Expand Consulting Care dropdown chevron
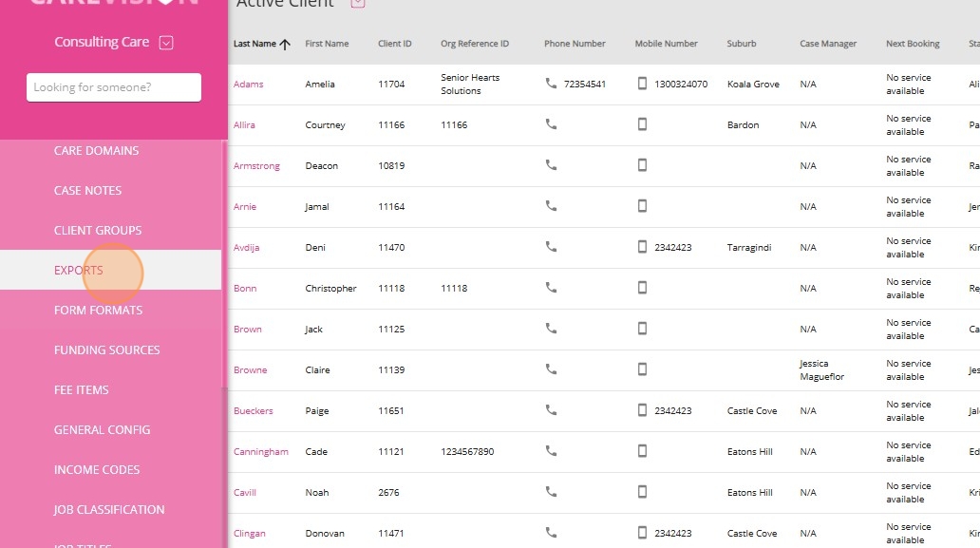Viewport: 980px width, 548px height. pyautogui.click(x=166, y=43)
